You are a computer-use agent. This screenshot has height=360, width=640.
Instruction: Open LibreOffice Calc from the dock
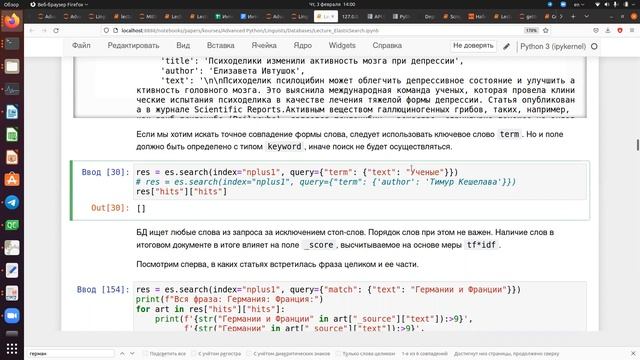pos(12,134)
